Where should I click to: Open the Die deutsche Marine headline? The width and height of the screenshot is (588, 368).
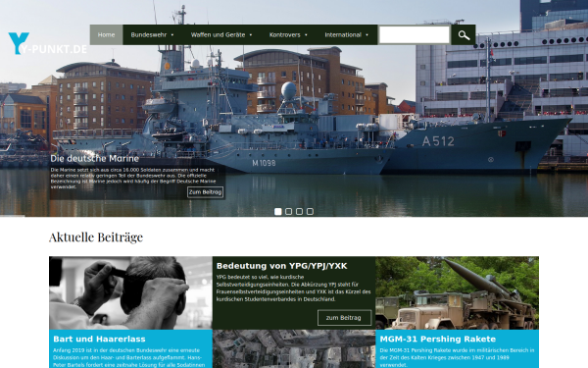coord(94,158)
